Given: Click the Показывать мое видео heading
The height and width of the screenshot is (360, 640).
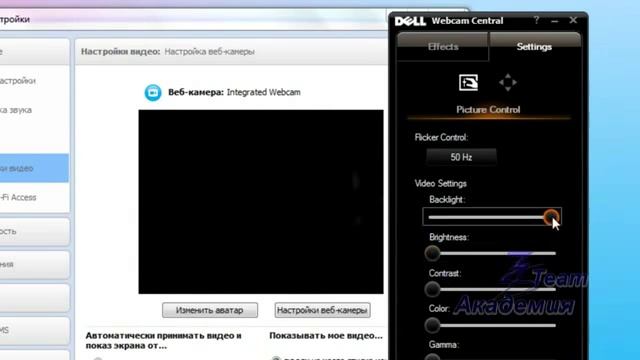Looking at the screenshot, I should (326, 336).
